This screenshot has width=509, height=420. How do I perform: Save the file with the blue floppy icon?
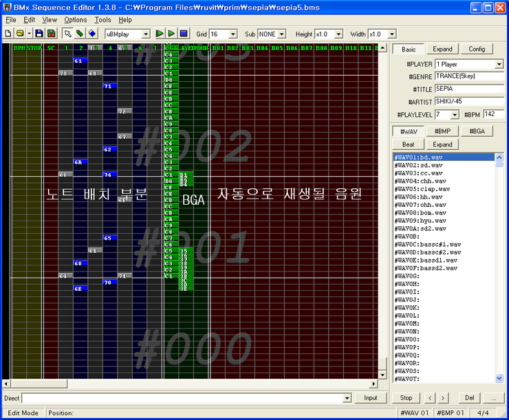[x=39, y=34]
